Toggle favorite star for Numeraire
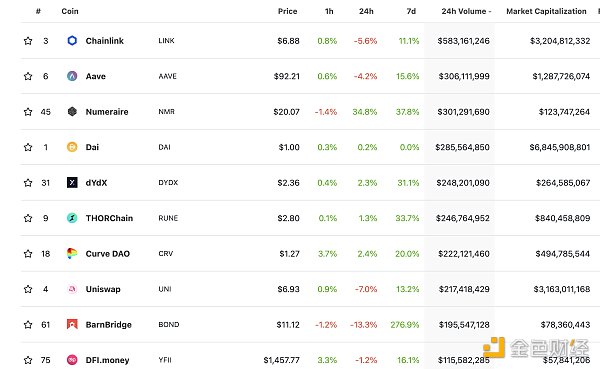Screen dimensions: 600x369 click(x=28, y=112)
